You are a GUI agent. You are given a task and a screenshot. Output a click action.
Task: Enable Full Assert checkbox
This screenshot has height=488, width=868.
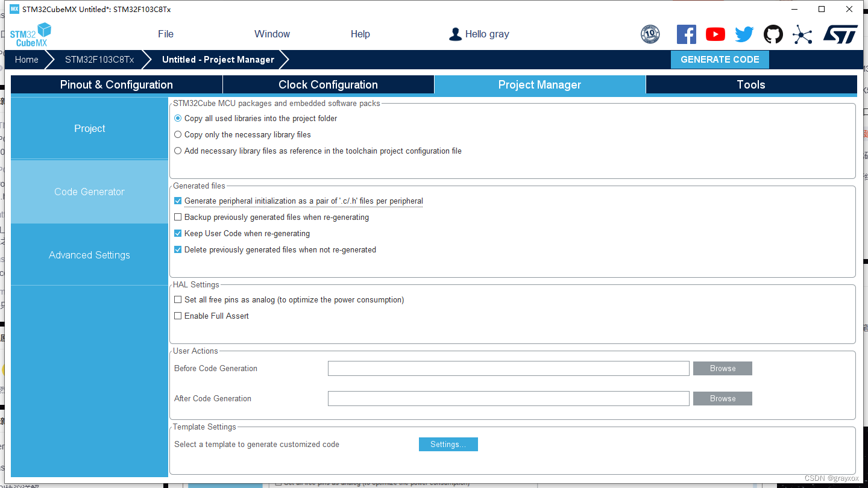[x=178, y=316]
